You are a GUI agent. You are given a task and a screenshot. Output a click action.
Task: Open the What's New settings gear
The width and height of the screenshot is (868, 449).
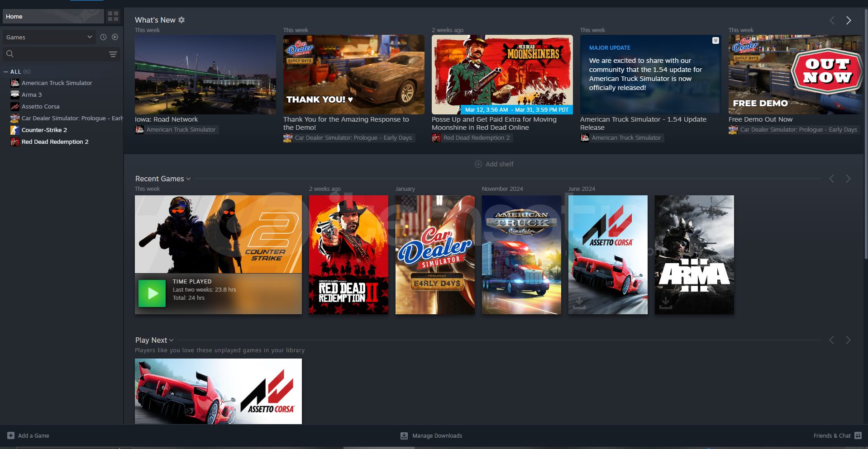coord(181,20)
